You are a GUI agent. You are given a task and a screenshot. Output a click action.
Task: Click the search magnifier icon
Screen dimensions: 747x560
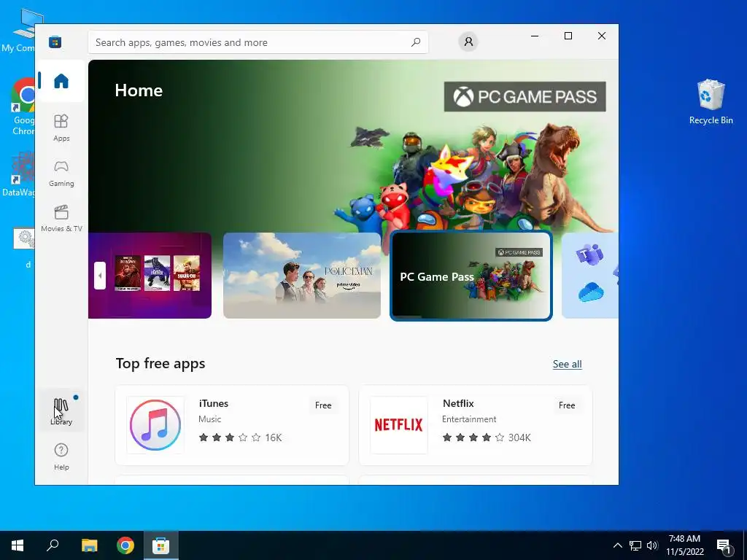pos(416,42)
